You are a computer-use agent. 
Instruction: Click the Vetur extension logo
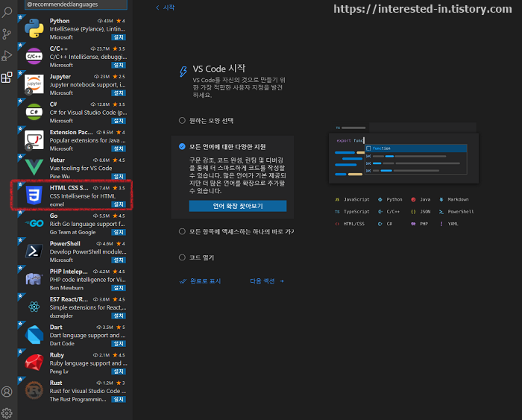[x=34, y=167]
